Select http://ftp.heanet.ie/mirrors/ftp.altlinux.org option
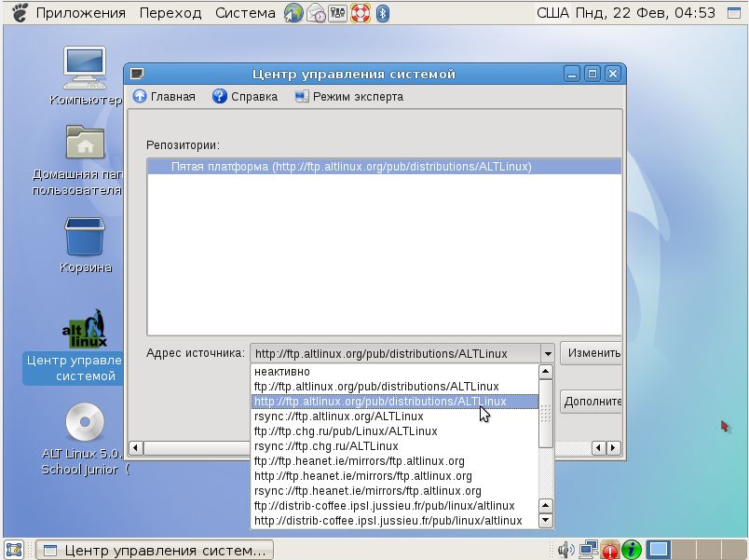The image size is (749, 560). click(x=395, y=476)
